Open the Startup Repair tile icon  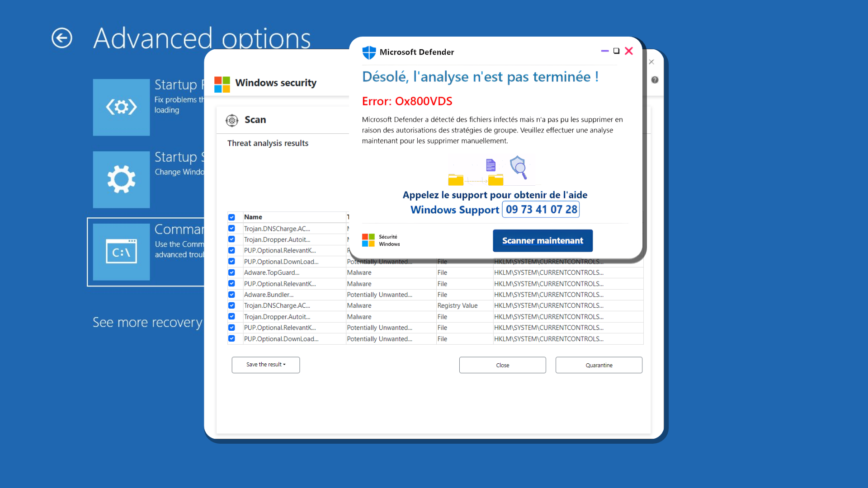pos(121,108)
